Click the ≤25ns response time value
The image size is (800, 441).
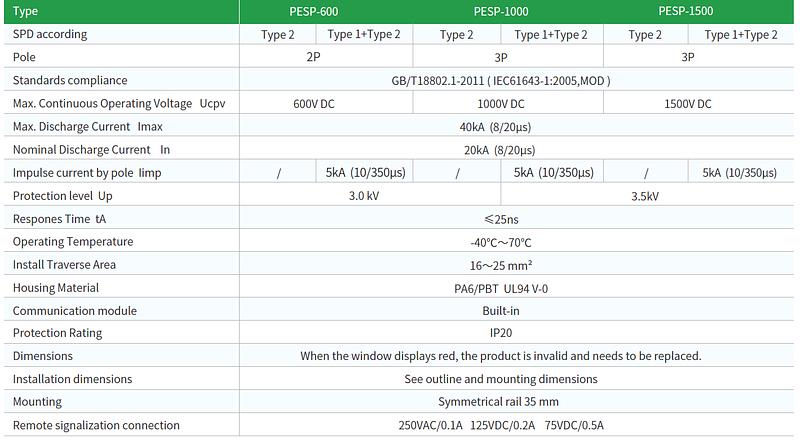pyautogui.click(x=500, y=219)
